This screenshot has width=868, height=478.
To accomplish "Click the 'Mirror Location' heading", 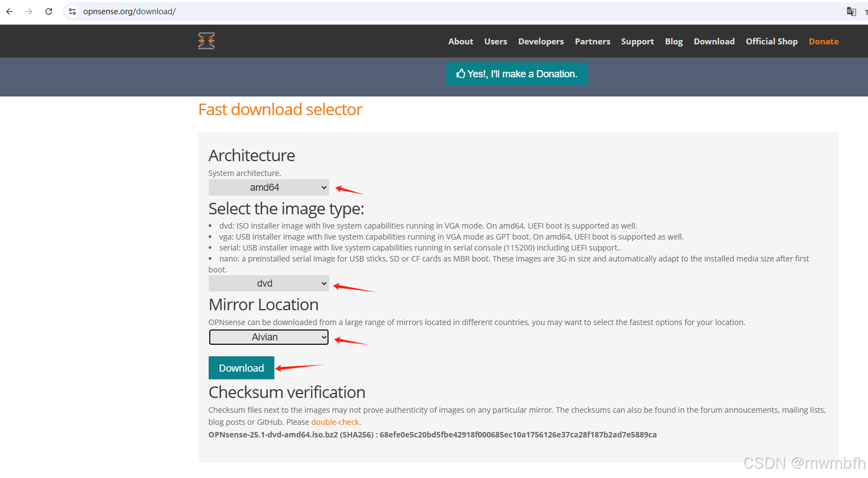I will click(263, 305).
